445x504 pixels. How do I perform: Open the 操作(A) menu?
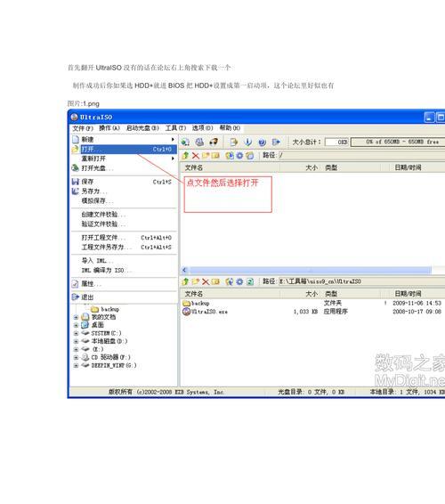click(x=109, y=128)
